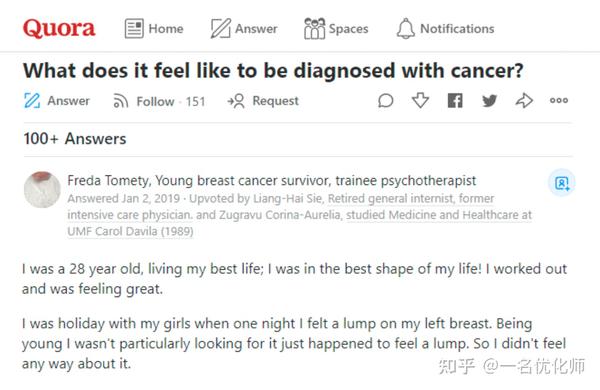Downvote the question with arrow icon

pyautogui.click(x=420, y=101)
